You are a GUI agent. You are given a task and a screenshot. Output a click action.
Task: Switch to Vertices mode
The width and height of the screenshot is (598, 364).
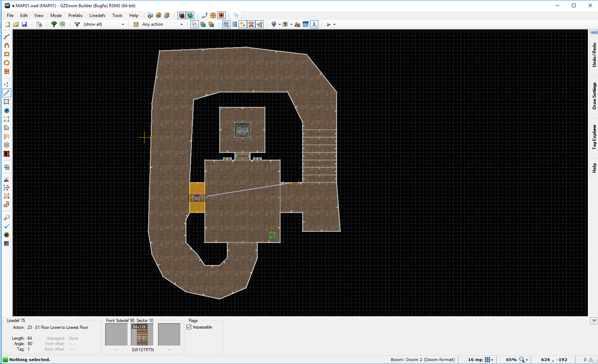[x=7, y=84]
